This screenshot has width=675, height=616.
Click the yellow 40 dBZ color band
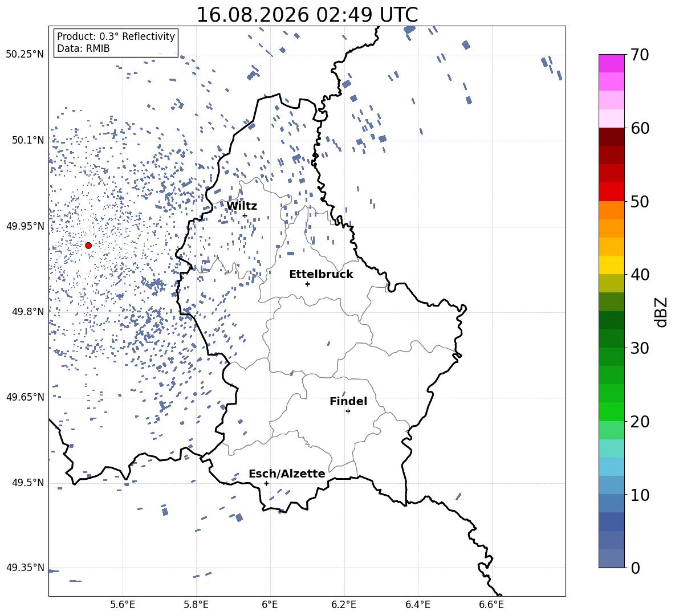[x=611, y=265]
